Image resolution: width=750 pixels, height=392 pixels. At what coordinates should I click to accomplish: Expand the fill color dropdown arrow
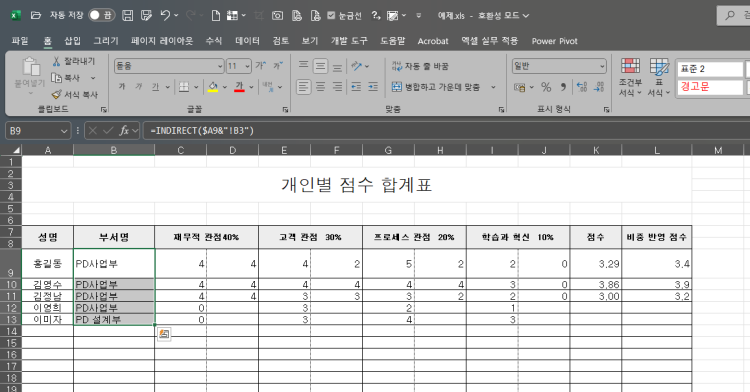point(224,87)
